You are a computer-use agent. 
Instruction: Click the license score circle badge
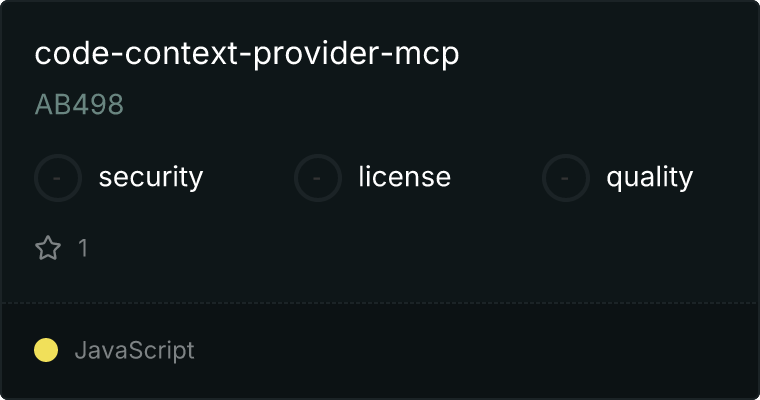pos(317,178)
